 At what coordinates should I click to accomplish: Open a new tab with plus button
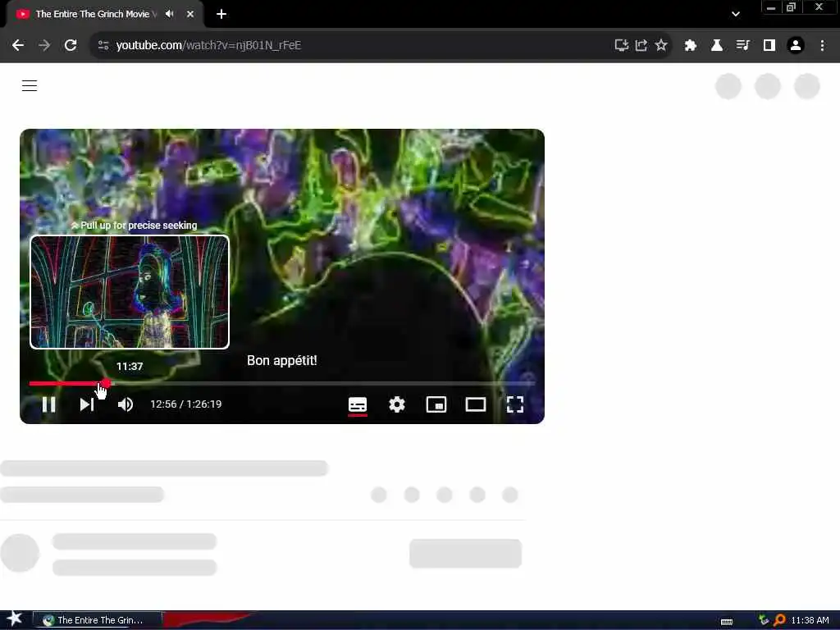click(221, 14)
